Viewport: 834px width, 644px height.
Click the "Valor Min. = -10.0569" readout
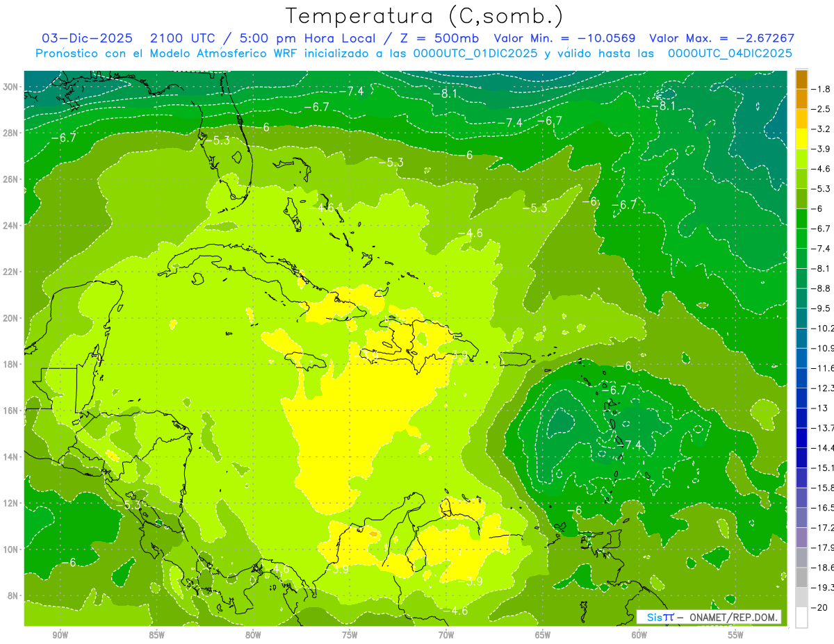pyautogui.click(x=564, y=38)
